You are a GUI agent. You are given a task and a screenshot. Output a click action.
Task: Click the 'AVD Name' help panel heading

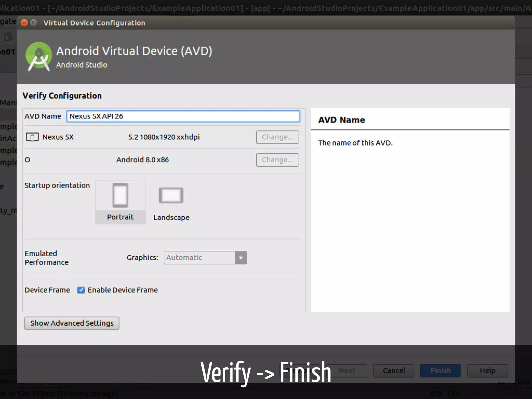(x=342, y=120)
